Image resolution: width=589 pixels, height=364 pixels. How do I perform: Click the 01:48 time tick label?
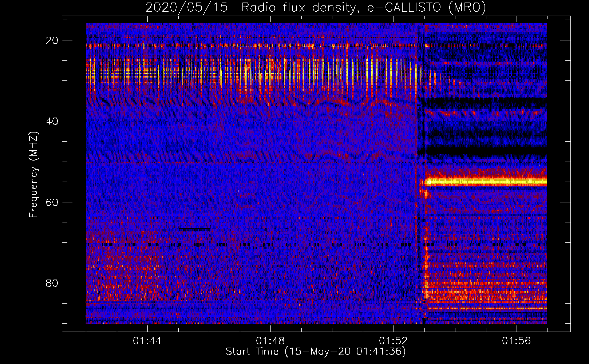pos(270,341)
